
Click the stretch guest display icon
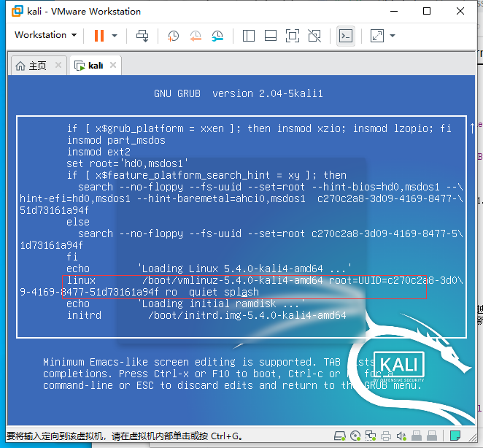coord(377,36)
